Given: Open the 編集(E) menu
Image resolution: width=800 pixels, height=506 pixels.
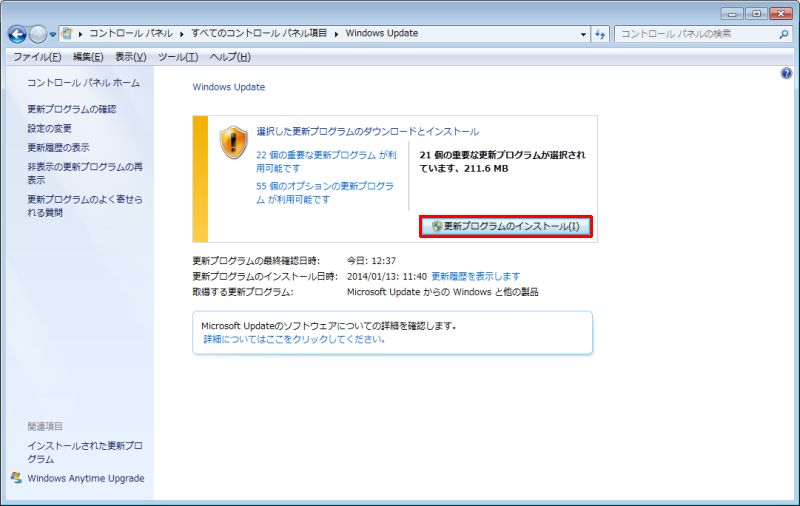Looking at the screenshot, I should (x=88, y=57).
